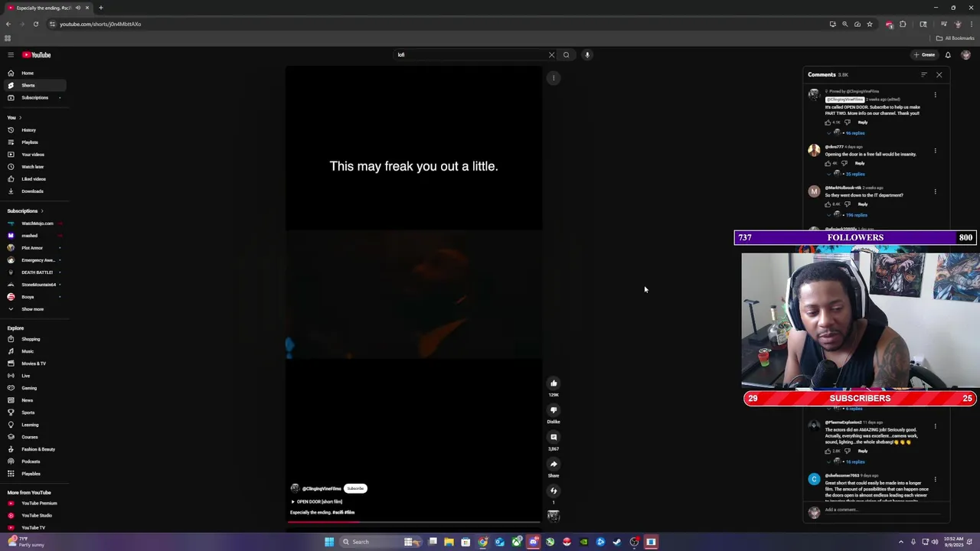Open Liked videos in the sidebar
The image size is (980, 551).
point(34,179)
